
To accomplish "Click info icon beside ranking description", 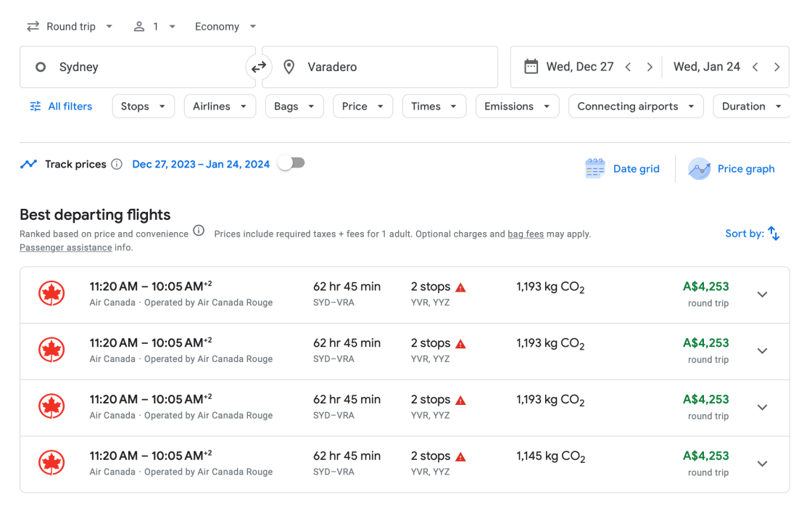I will pos(199,231).
